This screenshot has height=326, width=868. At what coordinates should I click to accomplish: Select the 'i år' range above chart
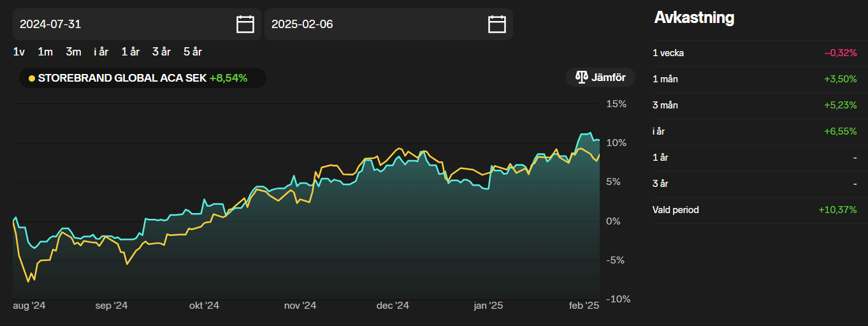point(101,52)
